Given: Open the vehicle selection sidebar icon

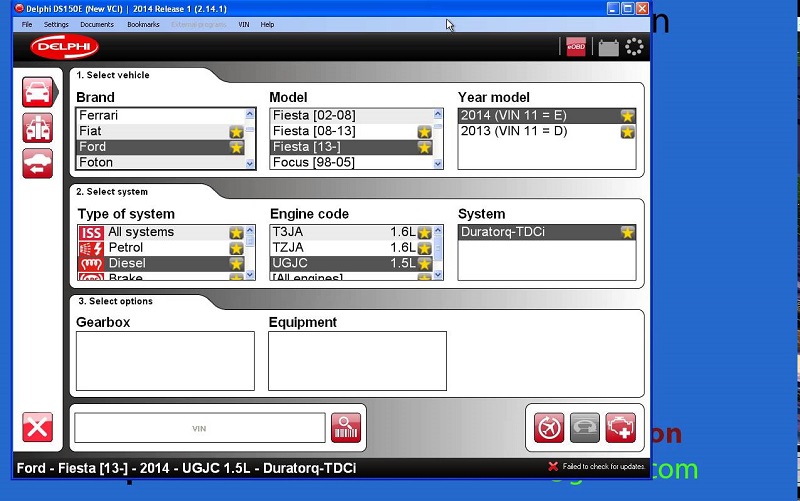Looking at the screenshot, I should (x=37, y=92).
